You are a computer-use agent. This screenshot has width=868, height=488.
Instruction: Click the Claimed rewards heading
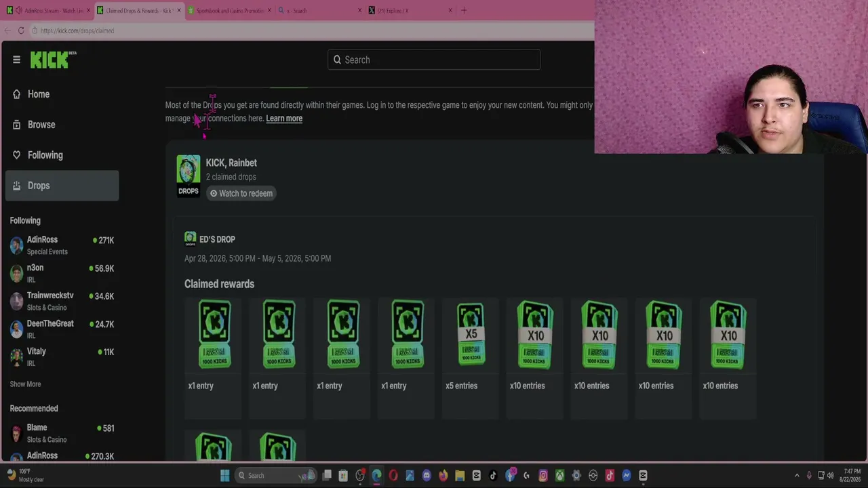[x=220, y=284]
